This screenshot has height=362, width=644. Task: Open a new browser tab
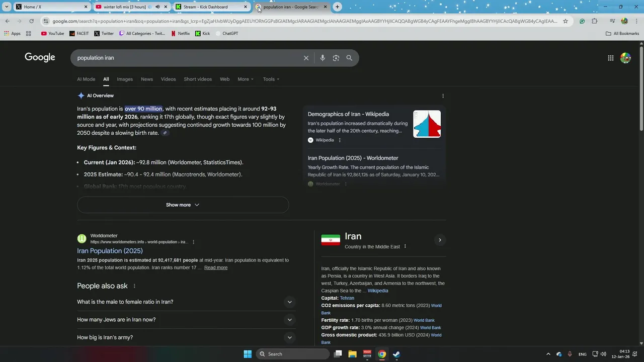337,7
